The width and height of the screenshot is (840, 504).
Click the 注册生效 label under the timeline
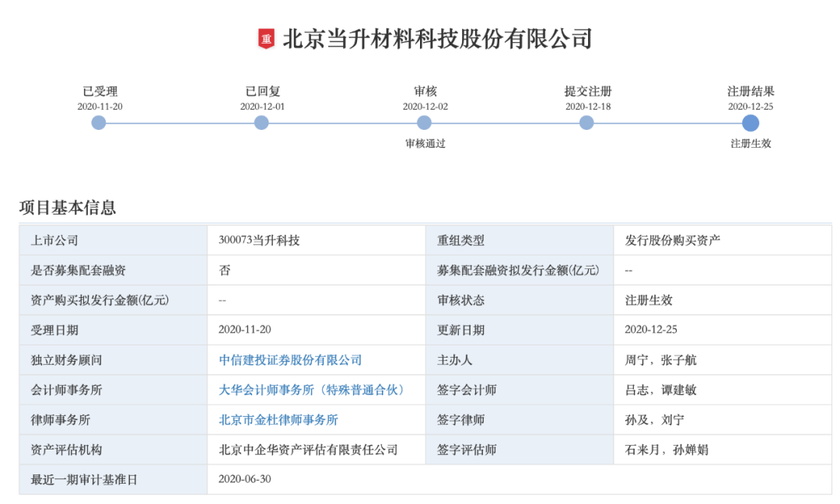tap(751, 144)
